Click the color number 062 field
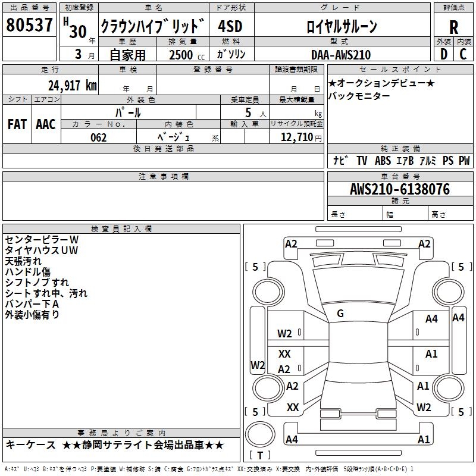The height and width of the screenshot is (476, 476). point(99,137)
